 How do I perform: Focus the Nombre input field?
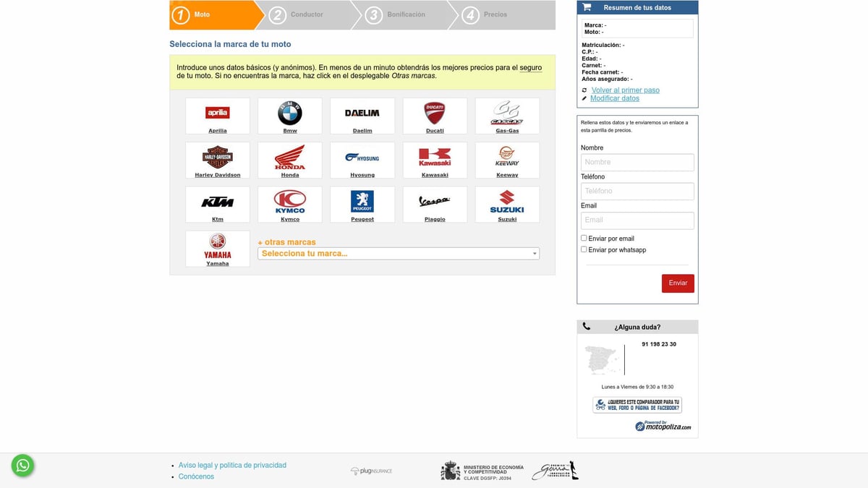pos(637,163)
